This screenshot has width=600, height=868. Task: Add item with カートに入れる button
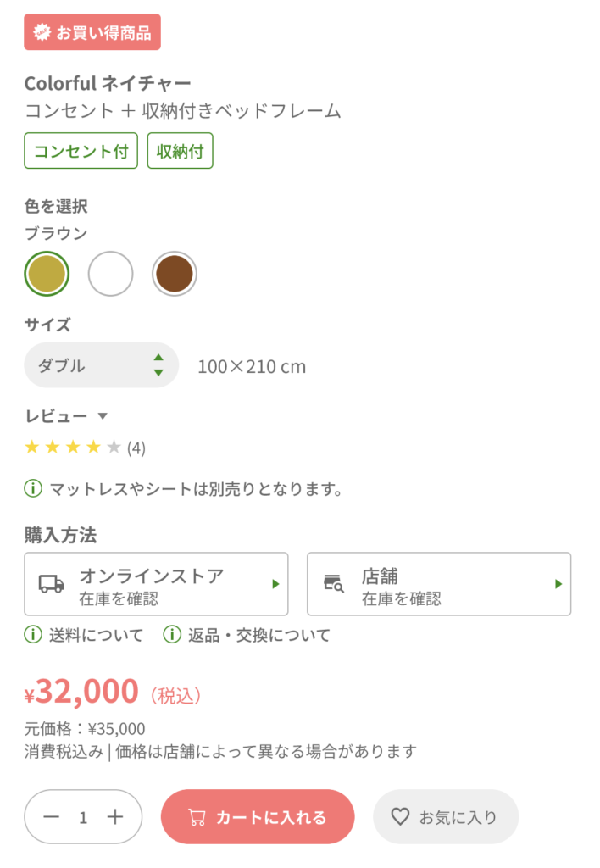[257, 817]
